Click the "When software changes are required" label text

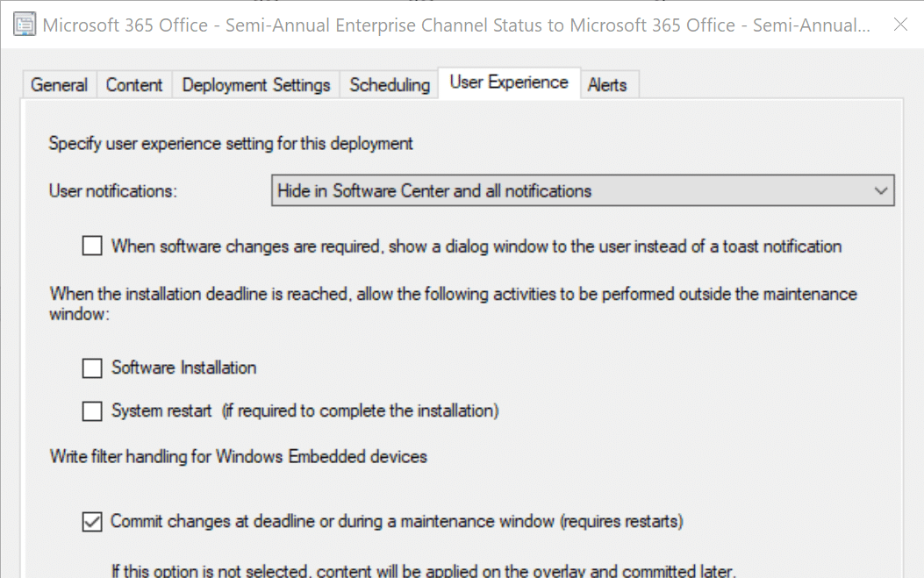476,246
